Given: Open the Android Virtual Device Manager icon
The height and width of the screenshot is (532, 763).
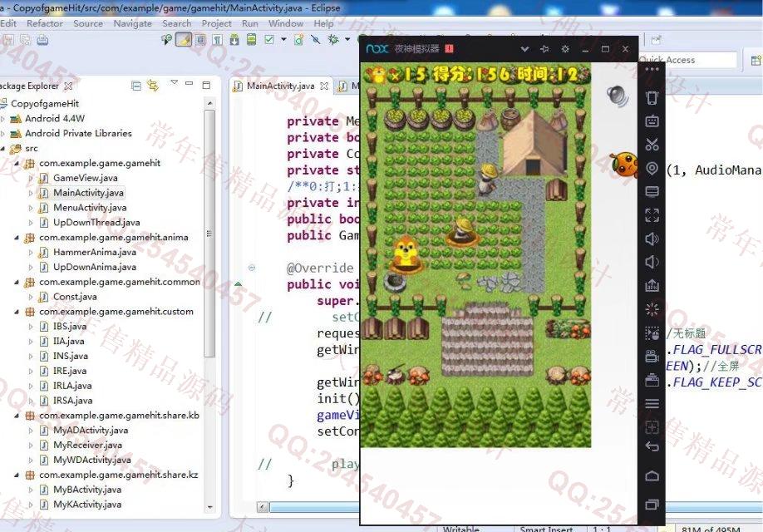Looking at the screenshot, I should click(x=251, y=40).
